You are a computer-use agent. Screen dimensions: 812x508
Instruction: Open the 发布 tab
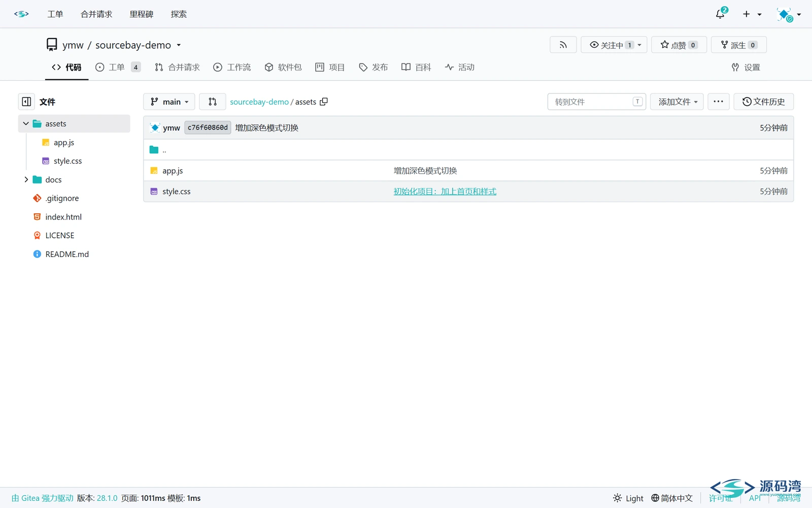[374, 67]
